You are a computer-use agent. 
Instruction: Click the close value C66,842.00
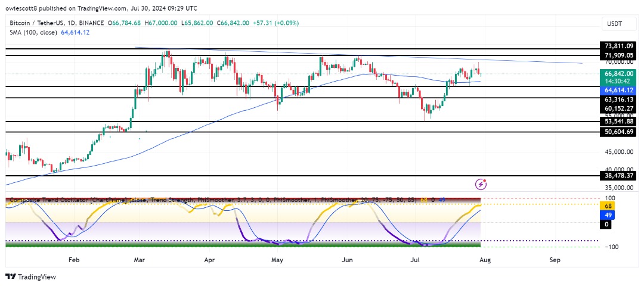[x=232, y=23]
